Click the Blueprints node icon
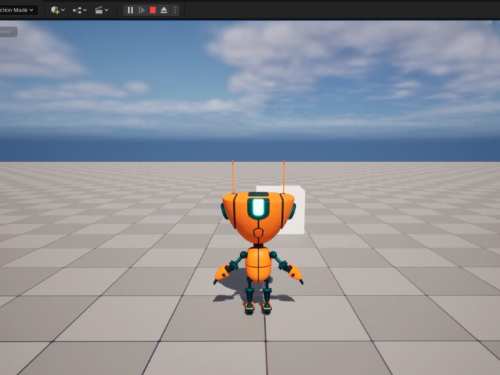This screenshot has width=500, height=375. click(x=78, y=11)
